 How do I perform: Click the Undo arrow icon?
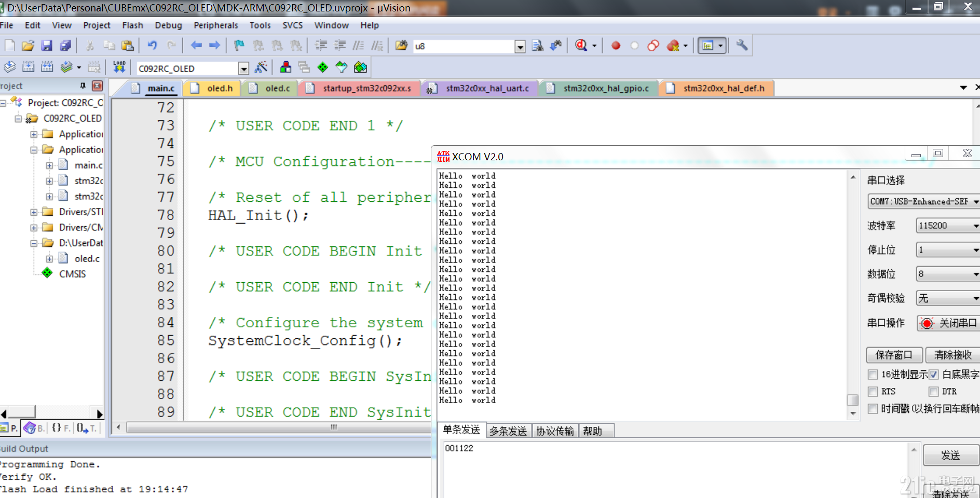pos(152,46)
